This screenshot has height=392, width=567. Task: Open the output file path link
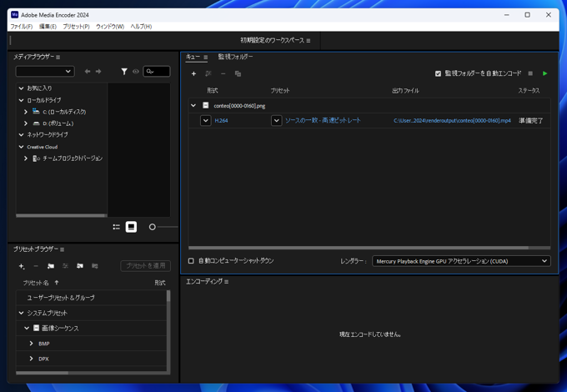pos(452,121)
